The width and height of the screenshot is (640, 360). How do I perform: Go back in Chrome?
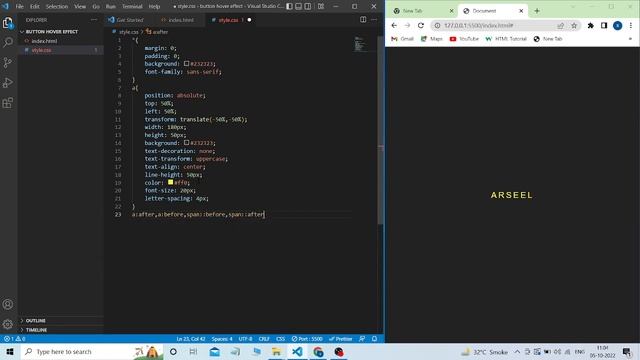pos(394,25)
